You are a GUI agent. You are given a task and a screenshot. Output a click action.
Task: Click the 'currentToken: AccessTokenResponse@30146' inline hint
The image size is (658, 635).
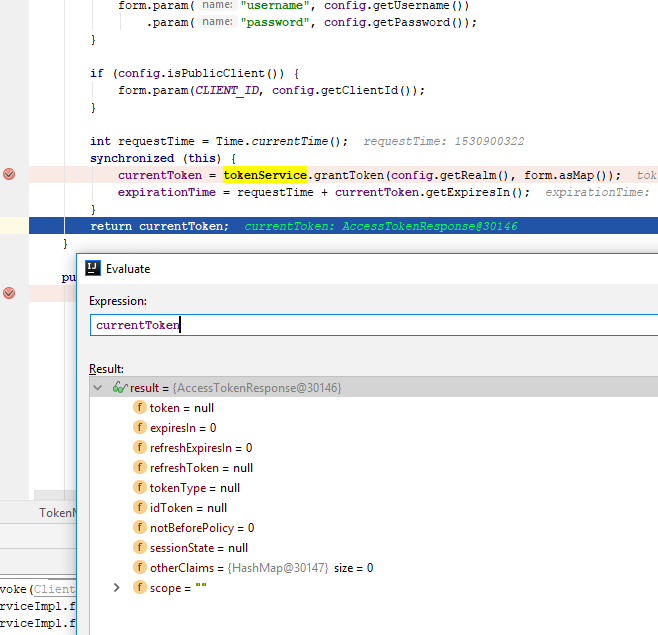(x=381, y=226)
